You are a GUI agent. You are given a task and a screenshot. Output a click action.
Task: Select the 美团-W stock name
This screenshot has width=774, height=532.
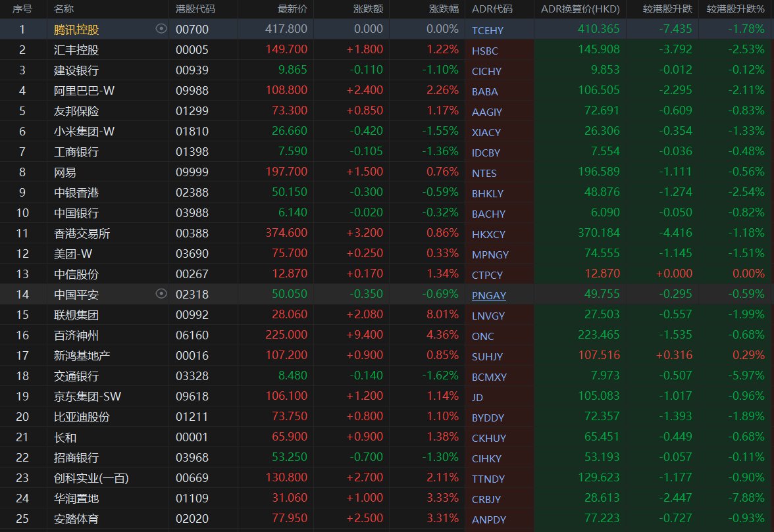[x=72, y=254]
